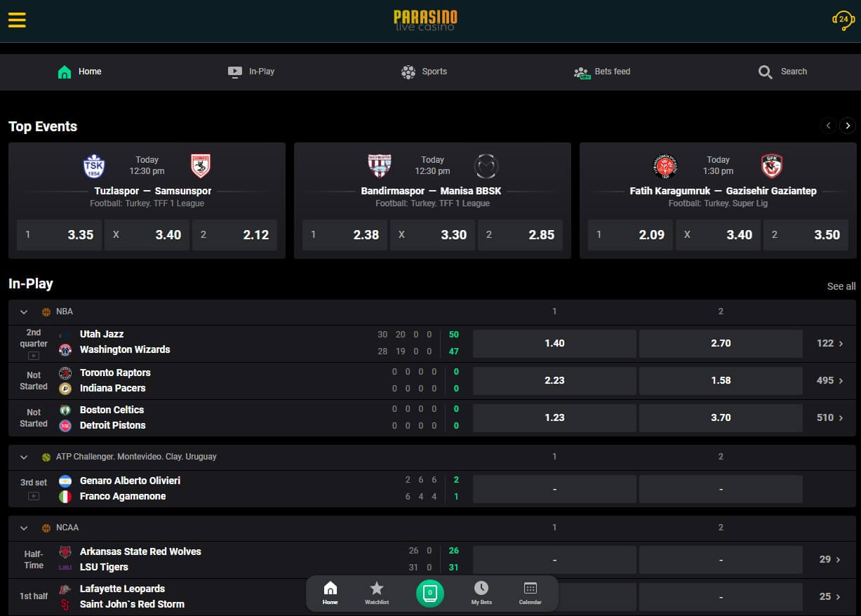Expand 495 more markets for Raptors vs Pacers
Screen dimensions: 861x616
[x=829, y=380]
